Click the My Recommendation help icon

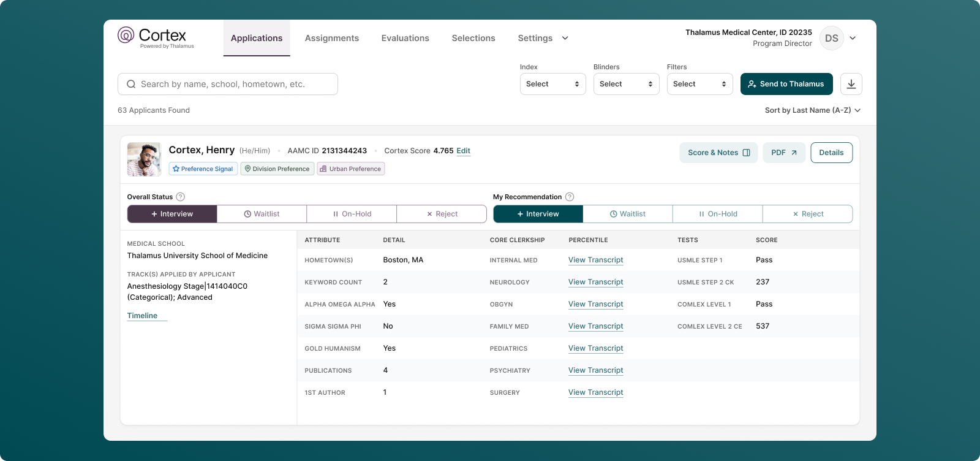pos(569,197)
